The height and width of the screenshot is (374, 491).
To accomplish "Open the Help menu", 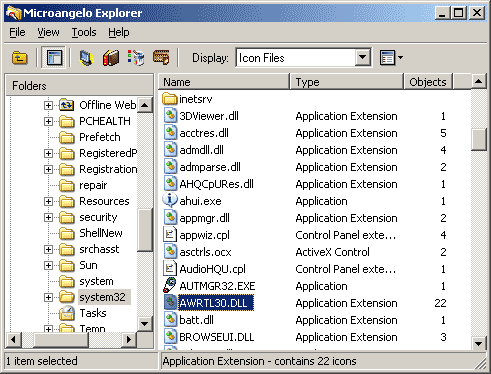I will (119, 32).
